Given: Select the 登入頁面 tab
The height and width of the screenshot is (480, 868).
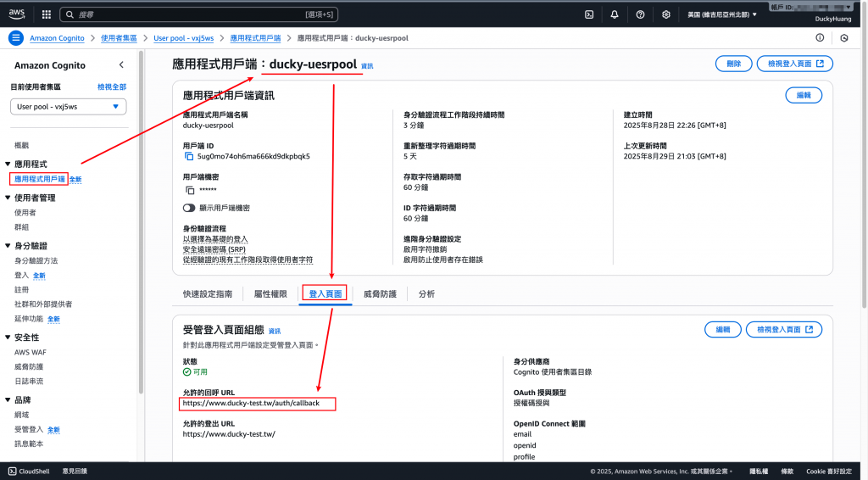Looking at the screenshot, I should [x=325, y=294].
